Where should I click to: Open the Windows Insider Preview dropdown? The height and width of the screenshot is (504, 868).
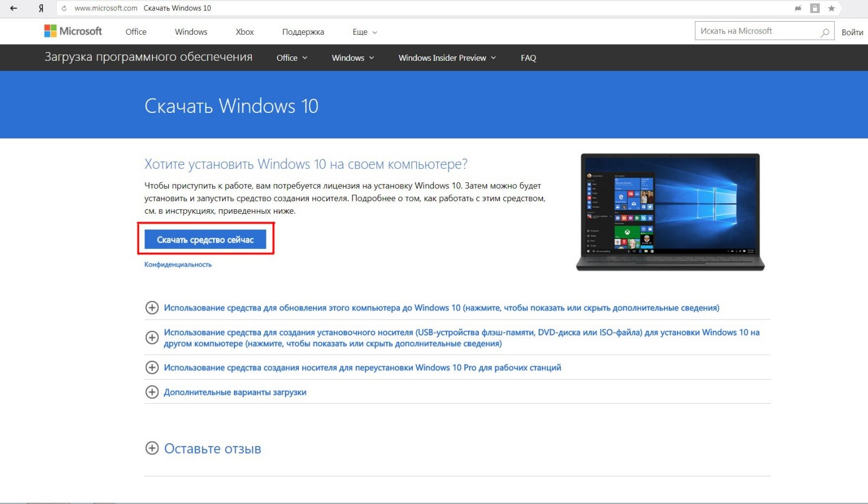click(x=447, y=58)
